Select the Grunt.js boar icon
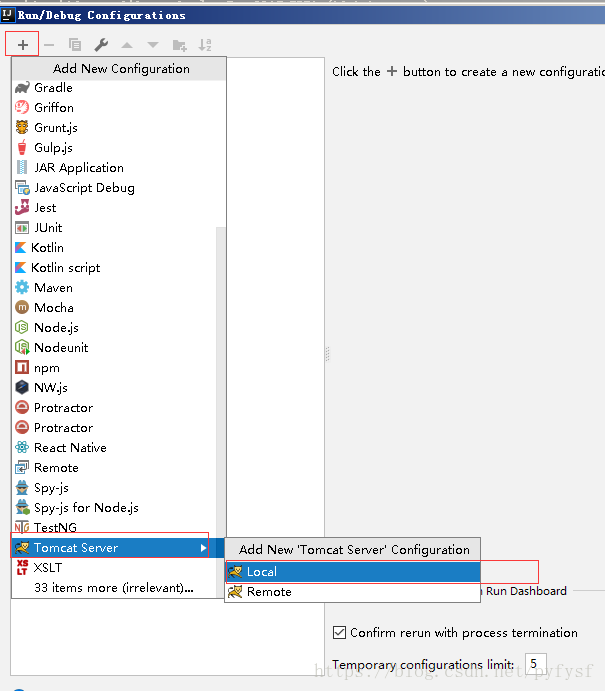605x691 pixels. [x=22, y=127]
